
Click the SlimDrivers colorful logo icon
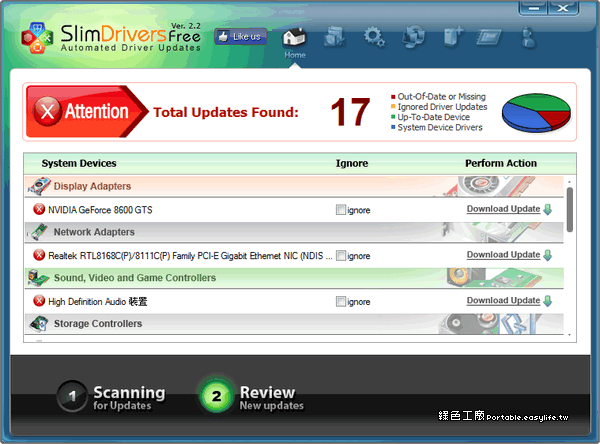(37, 38)
